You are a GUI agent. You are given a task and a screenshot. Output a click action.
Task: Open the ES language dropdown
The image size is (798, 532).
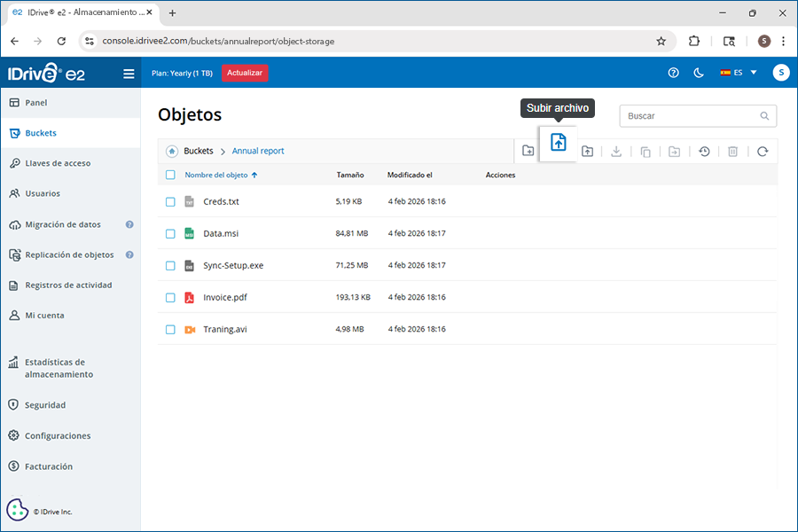click(739, 73)
